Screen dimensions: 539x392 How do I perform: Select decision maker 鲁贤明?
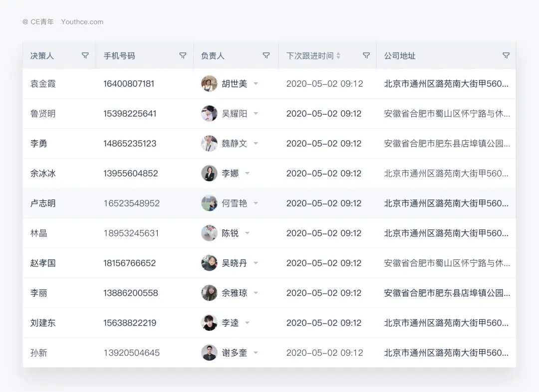(x=43, y=113)
